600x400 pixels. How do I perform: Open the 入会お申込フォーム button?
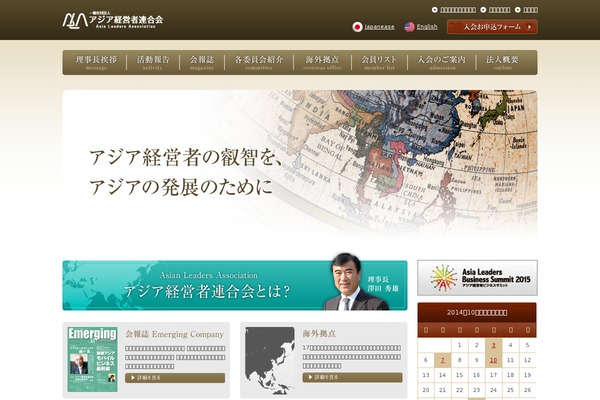tap(492, 27)
